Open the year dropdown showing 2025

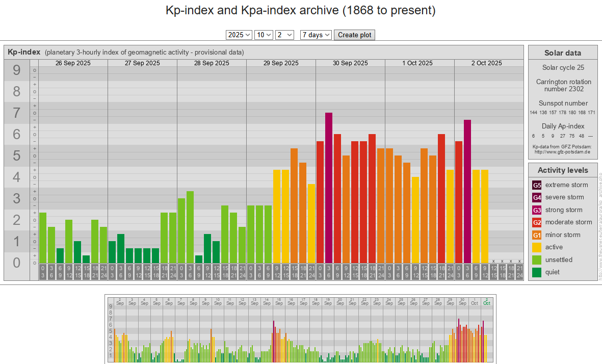(x=239, y=35)
